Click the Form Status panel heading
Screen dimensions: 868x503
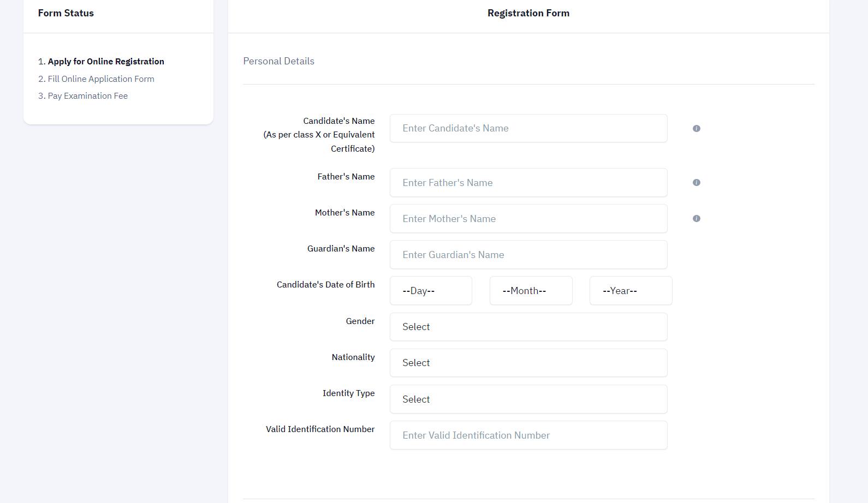tap(66, 13)
